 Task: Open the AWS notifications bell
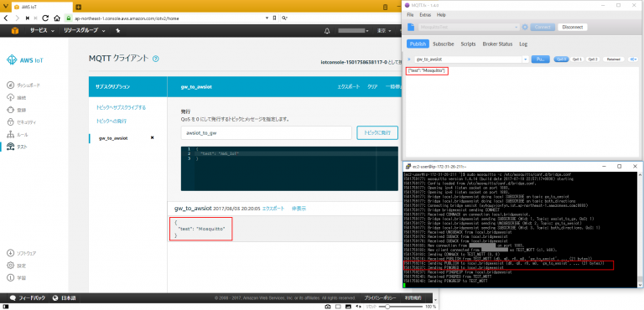[x=327, y=31]
